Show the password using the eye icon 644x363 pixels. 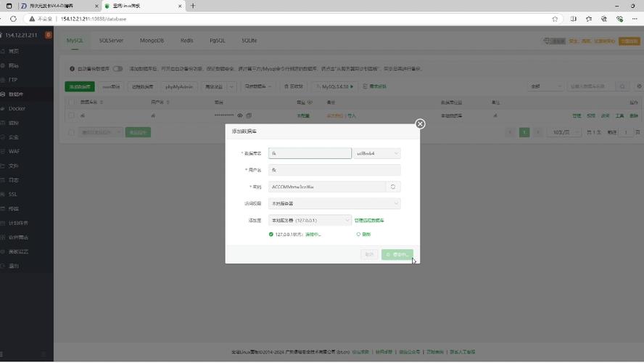point(240,115)
